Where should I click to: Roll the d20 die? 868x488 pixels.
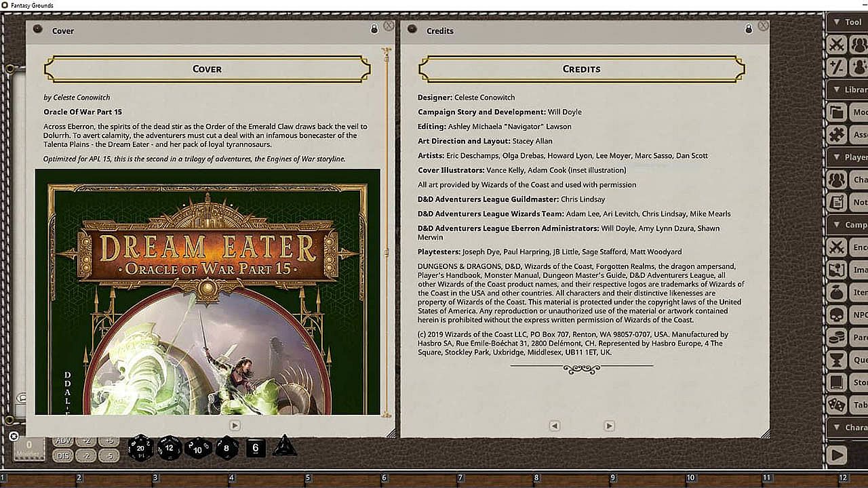tap(140, 447)
